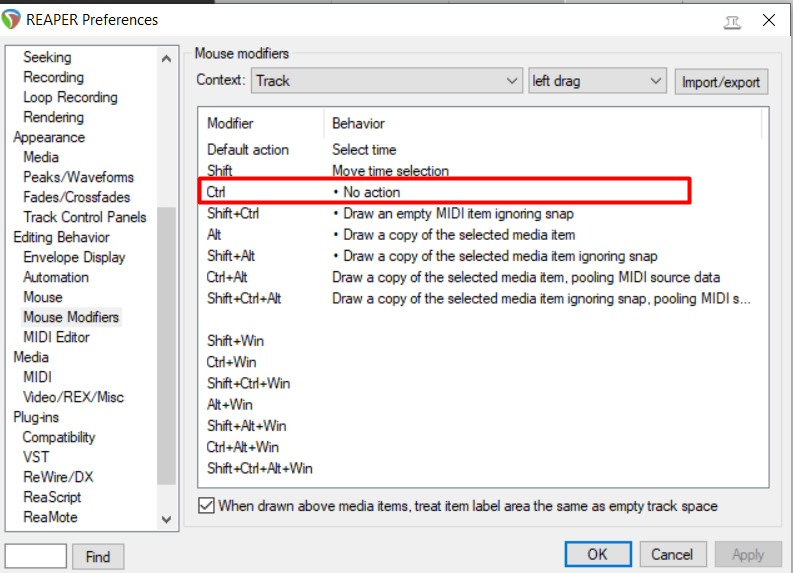Toggle the treat item label area checkbox

click(x=206, y=506)
